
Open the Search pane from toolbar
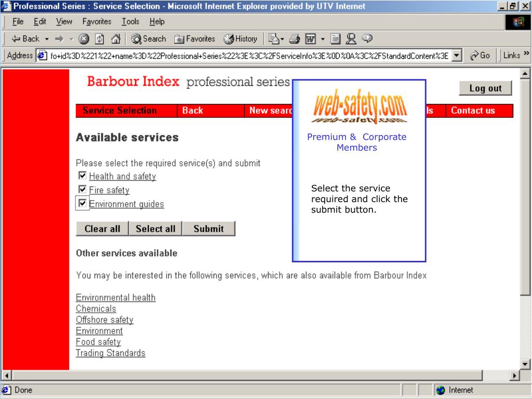149,39
